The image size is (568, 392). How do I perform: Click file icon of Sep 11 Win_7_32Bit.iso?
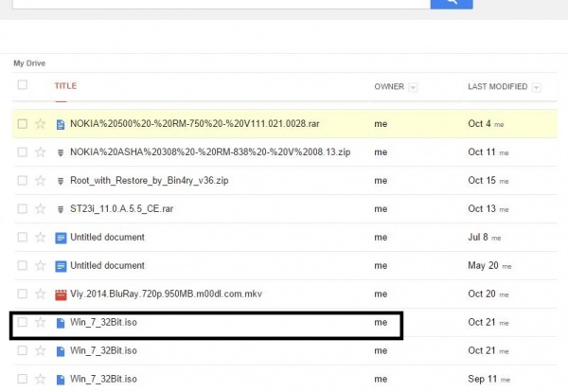pyautogui.click(x=61, y=380)
